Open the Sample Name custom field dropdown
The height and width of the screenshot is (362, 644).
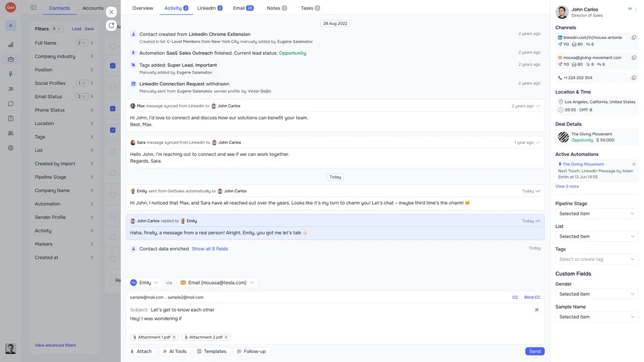pyautogui.click(x=596, y=317)
